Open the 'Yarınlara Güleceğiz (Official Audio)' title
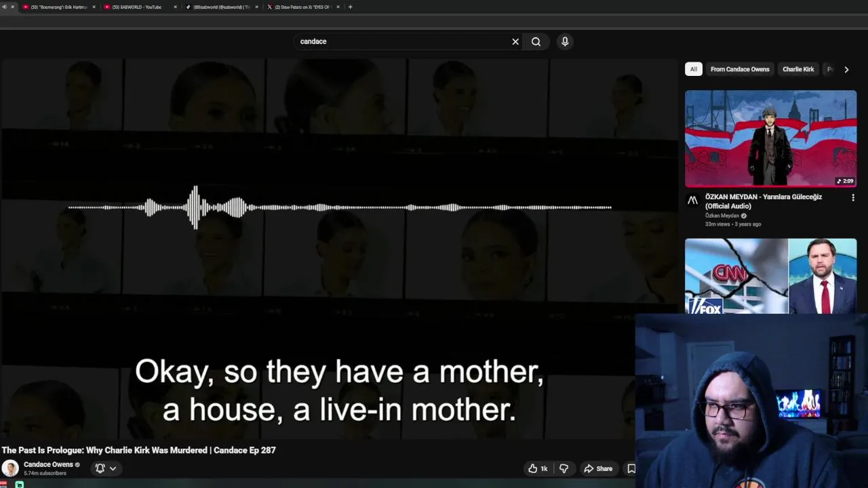Viewport: 868px width, 488px height. click(x=764, y=201)
